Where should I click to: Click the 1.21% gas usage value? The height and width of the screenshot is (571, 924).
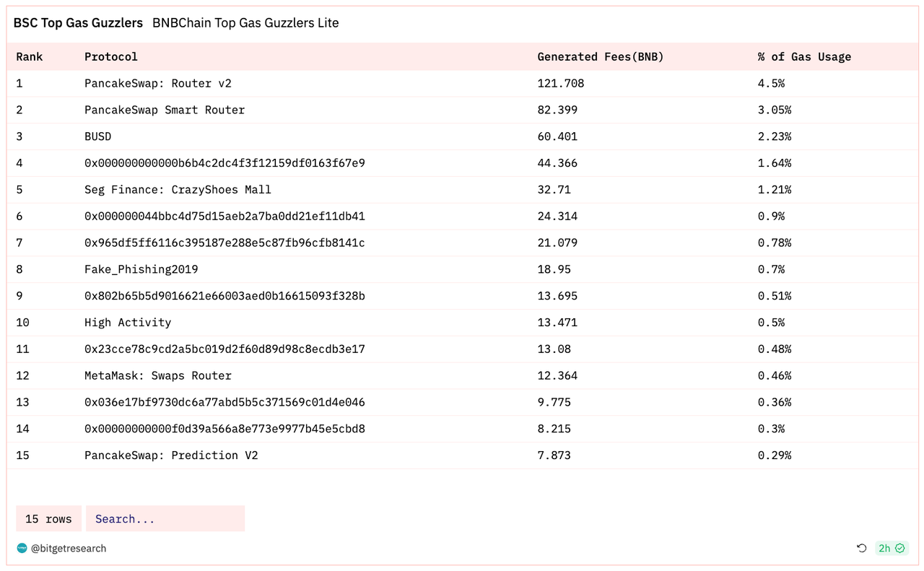point(775,190)
